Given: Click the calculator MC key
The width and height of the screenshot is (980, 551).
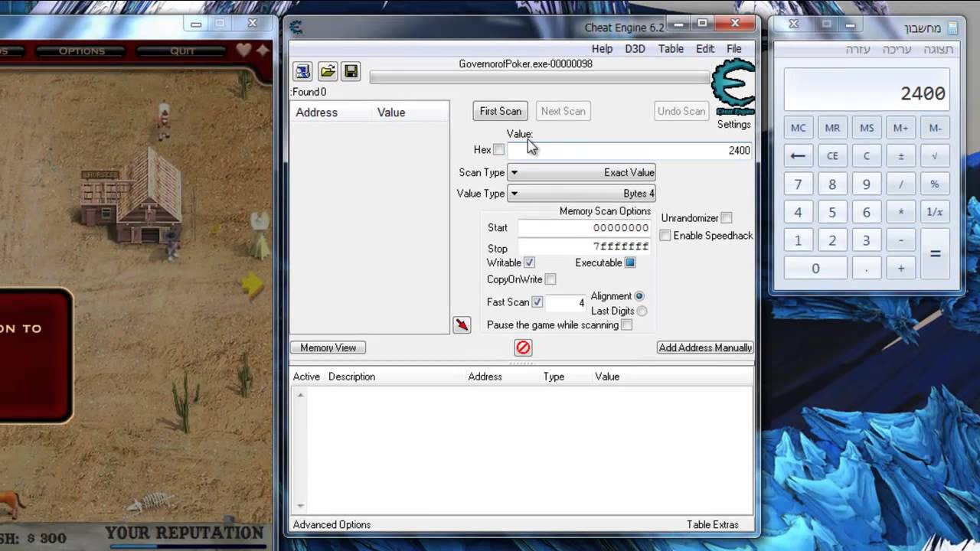Looking at the screenshot, I should (798, 128).
